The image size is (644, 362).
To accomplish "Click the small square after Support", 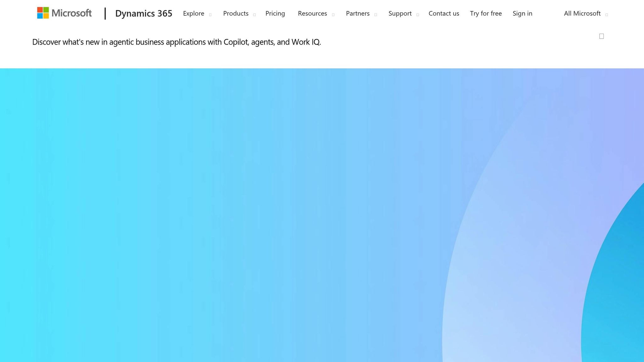I will pos(418,15).
